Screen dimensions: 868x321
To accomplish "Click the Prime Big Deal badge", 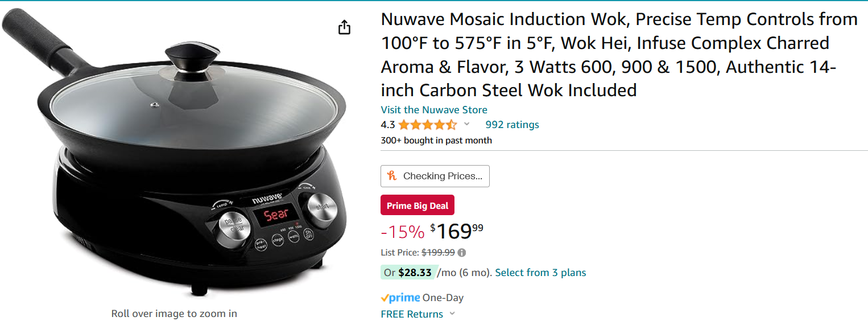I will (418, 205).
